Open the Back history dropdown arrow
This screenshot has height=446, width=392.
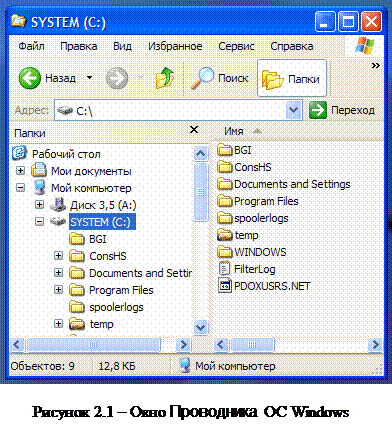(89, 78)
